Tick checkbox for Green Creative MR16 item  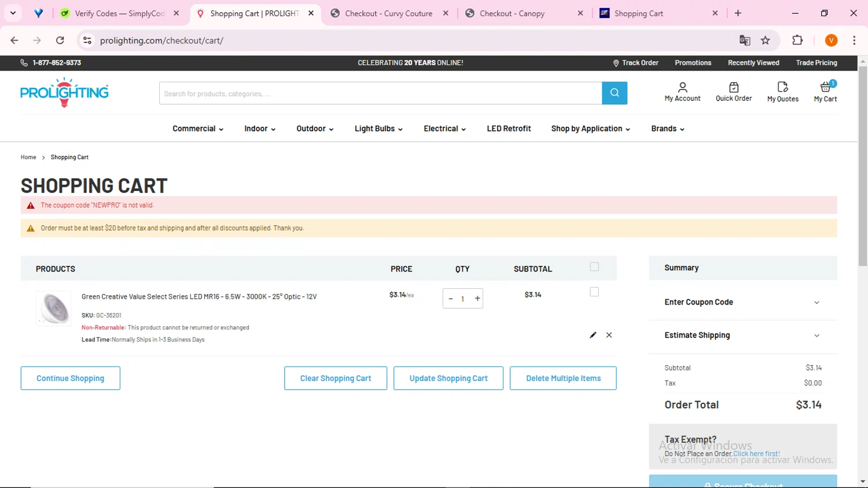coord(594,292)
